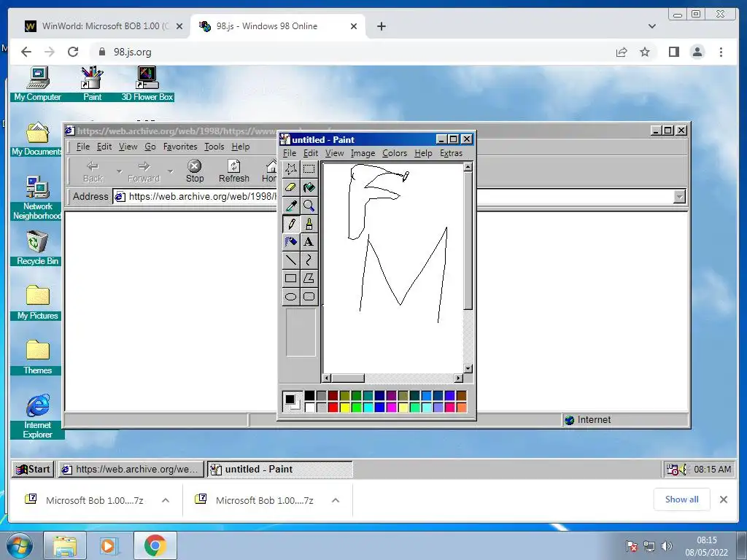Click Show all downloads button
This screenshot has width=747, height=560.
[x=682, y=499]
